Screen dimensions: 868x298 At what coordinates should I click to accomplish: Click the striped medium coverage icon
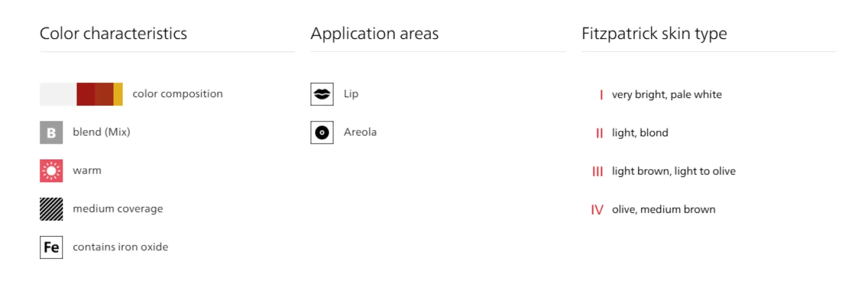(x=51, y=209)
